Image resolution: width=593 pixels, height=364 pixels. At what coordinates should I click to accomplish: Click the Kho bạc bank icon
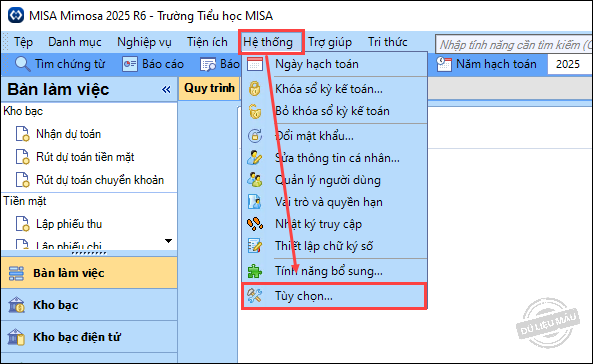coord(16,305)
